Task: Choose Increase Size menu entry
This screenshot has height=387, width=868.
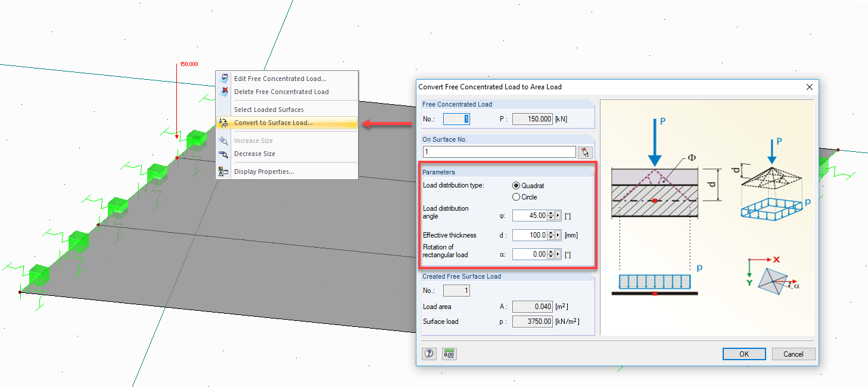Action: (x=287, y=141)
